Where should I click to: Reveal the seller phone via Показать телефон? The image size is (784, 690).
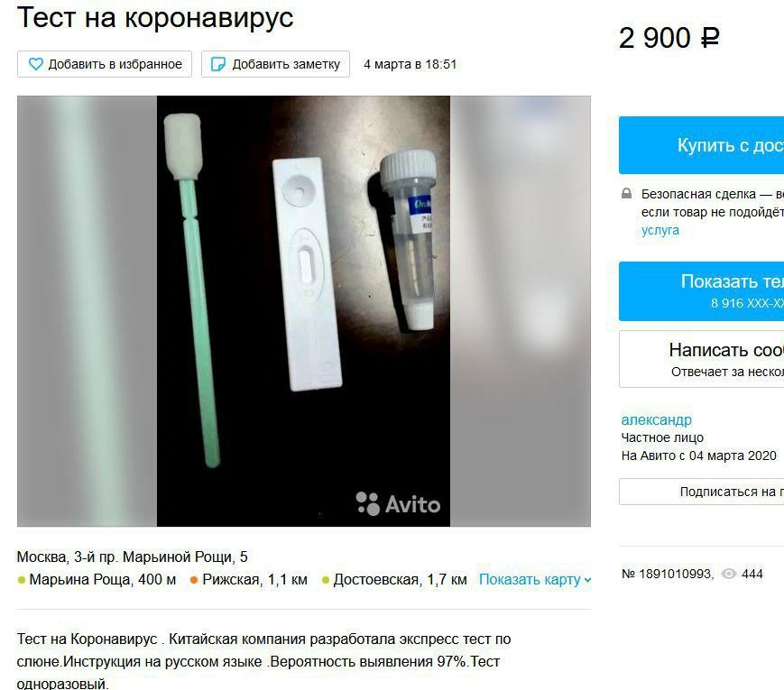click(702, 291)
